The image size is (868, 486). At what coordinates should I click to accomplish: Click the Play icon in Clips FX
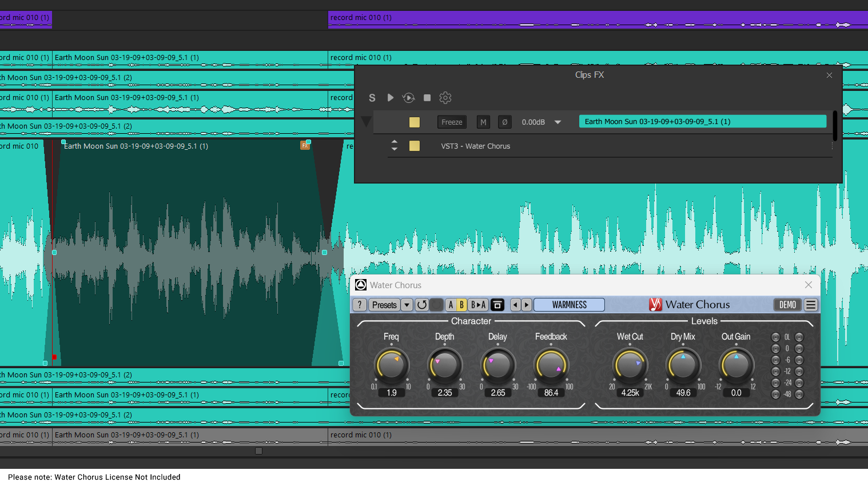coord(391,98)
